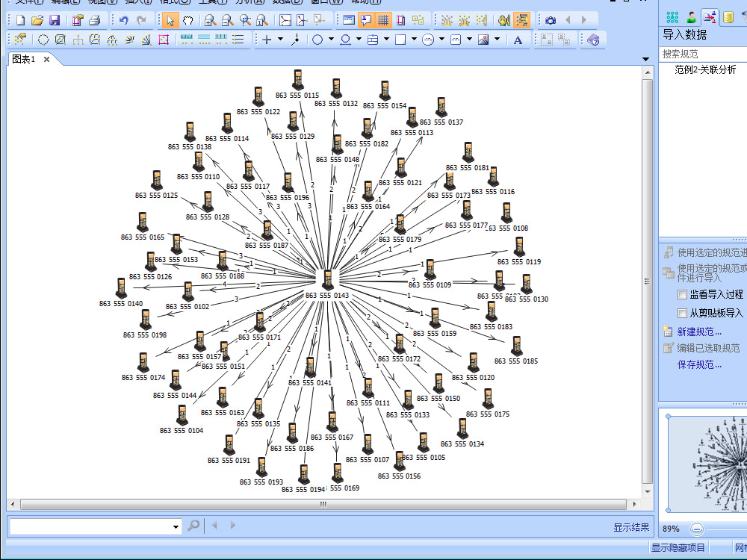Create a new chart with New icon
The height and width of the screenshot is (560, 747).
[x=20, y=20]
